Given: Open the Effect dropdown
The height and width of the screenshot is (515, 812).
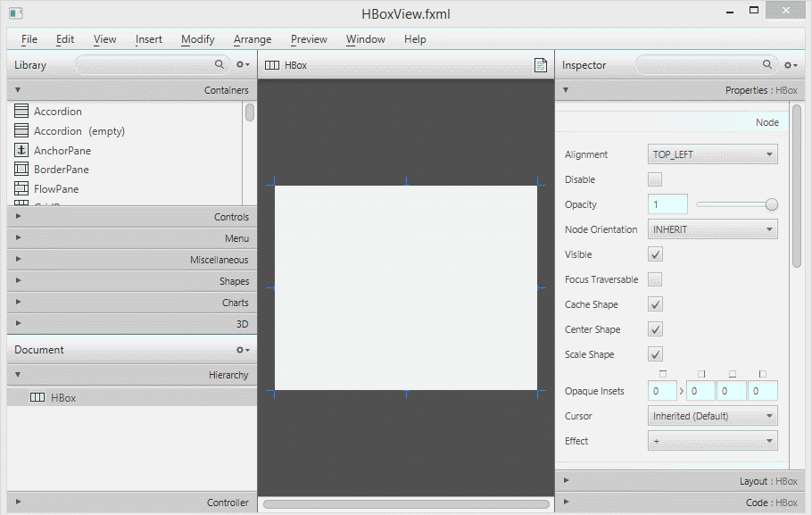Looking at the screenshot, I should point(713,441).
